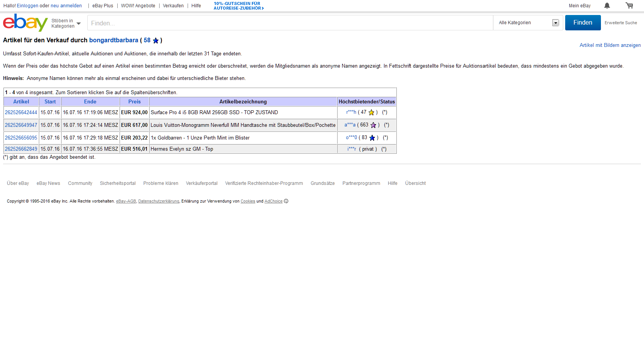Click the eBay logo
644x349 pixels.
25,23
